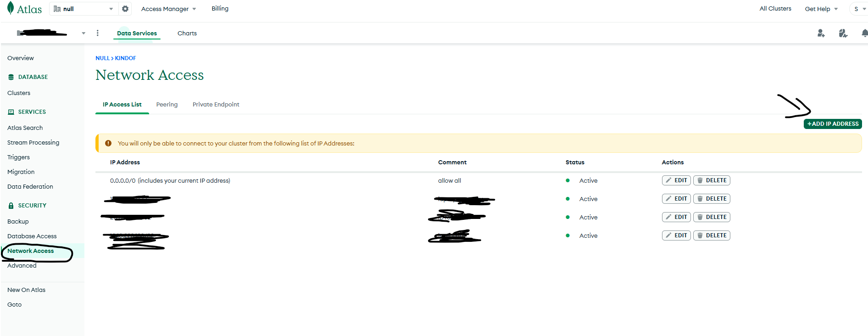Switch to the Charts tab
The height and width of the screenshot is (336, 868).
pyautogui.click(x=187, y=33)
